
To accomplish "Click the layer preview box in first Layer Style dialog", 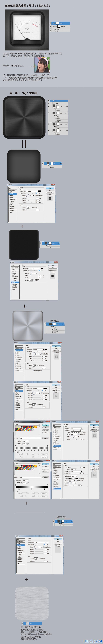I will (x=50, y=199).
